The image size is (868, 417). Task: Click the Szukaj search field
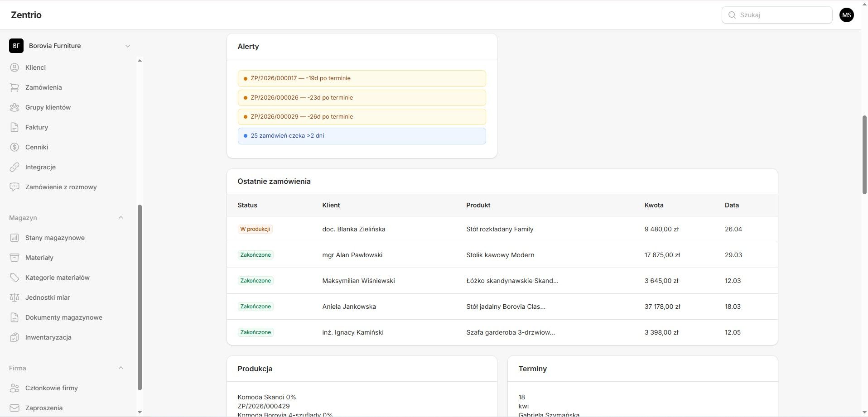click(776, 15)
